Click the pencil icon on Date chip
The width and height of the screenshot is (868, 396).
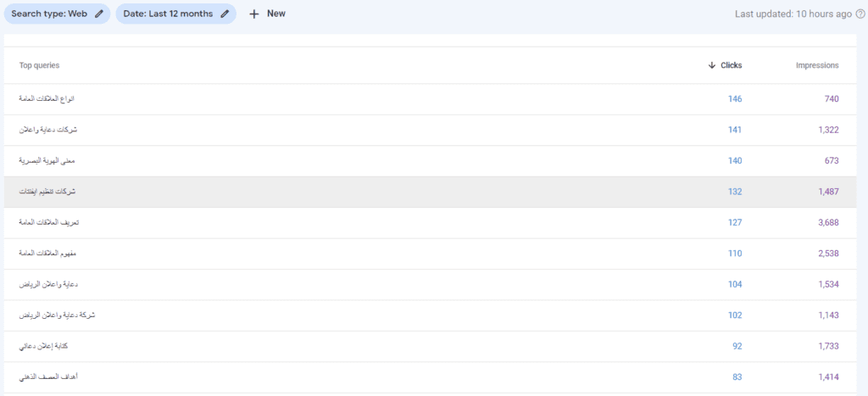[224, 14]
